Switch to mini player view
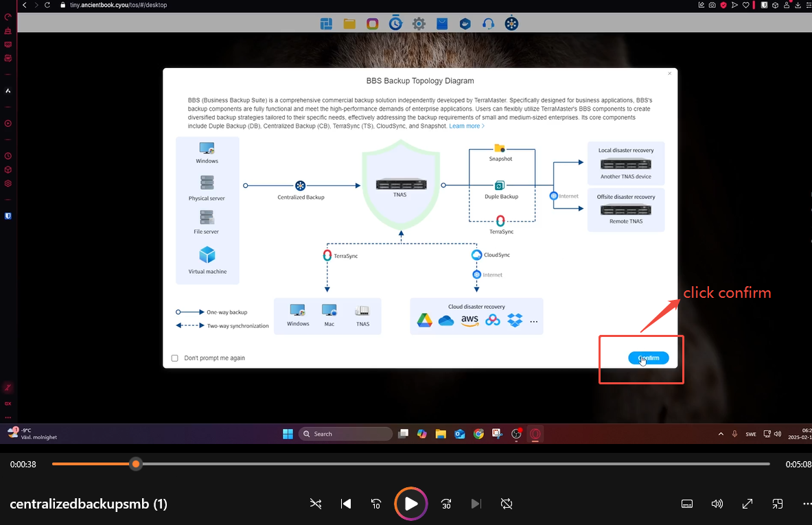 [x=777, y=504]
